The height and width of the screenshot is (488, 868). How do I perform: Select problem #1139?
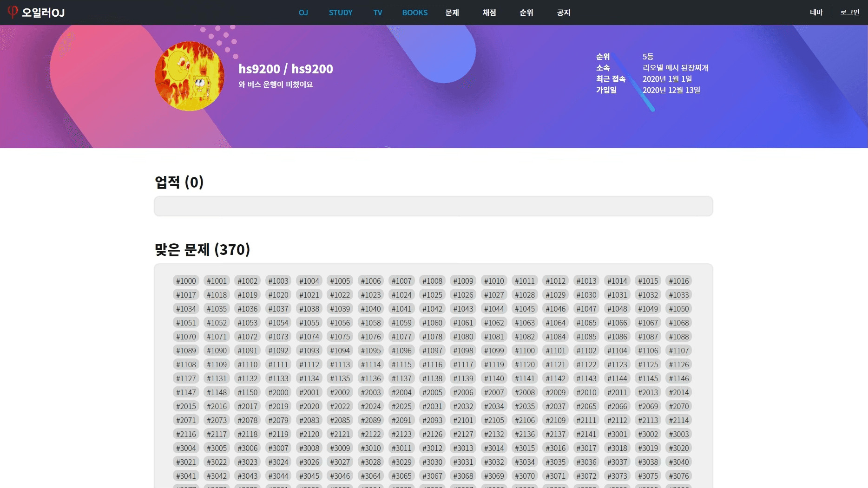(x=463, y=378)
